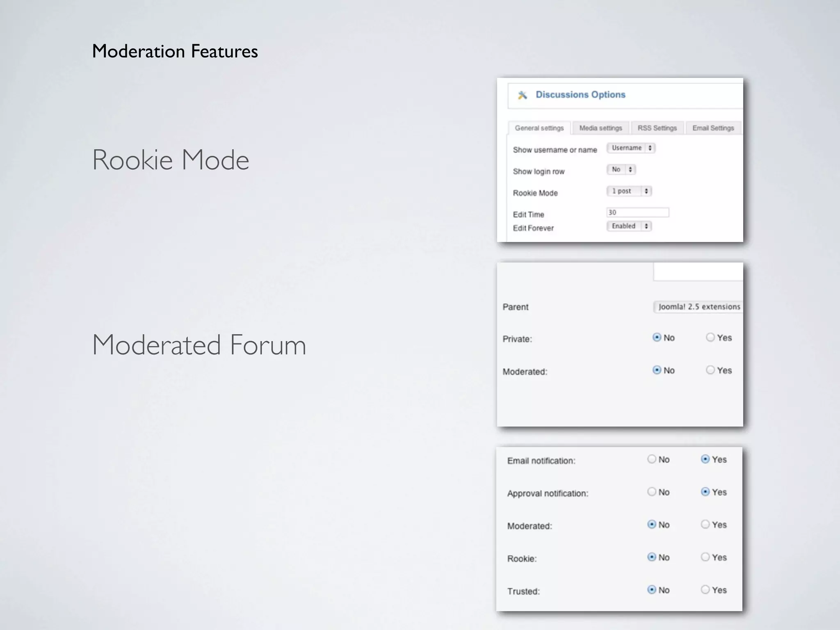This screenshot has height=630, width=840.
Task: Open the Show username or name dropdown
Action: tap(631, 148)
